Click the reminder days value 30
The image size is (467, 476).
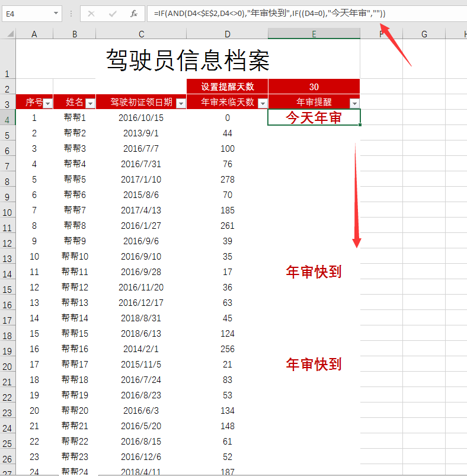[x=314, y=87]
